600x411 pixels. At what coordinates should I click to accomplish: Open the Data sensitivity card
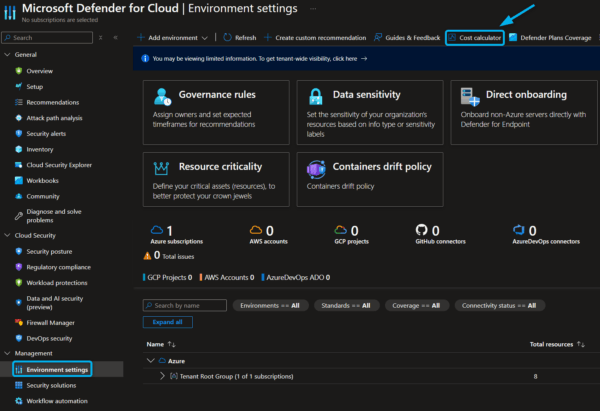click(370, 113)
